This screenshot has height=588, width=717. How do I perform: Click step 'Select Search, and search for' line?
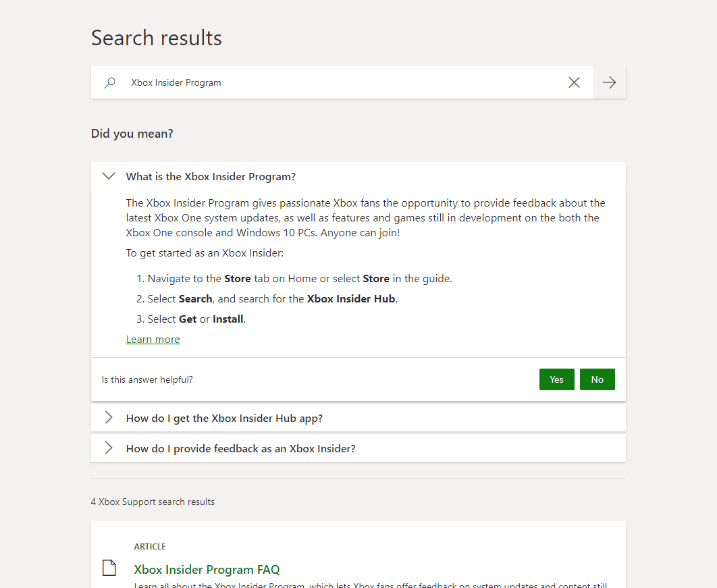click(267, 298)
